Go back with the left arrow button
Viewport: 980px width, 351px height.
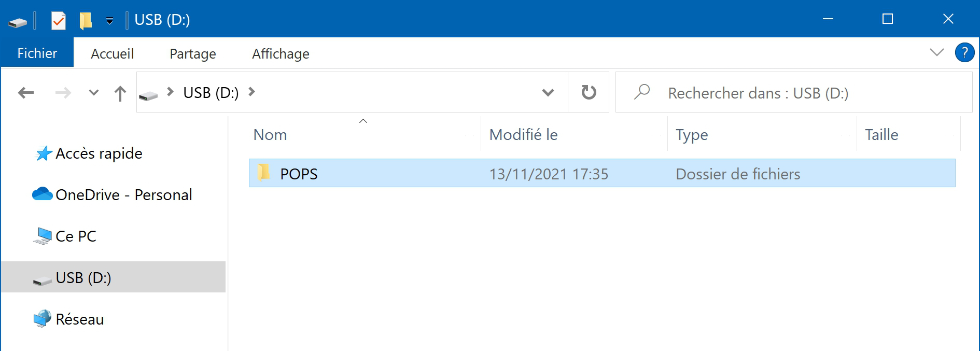click(x=26, y=93)
